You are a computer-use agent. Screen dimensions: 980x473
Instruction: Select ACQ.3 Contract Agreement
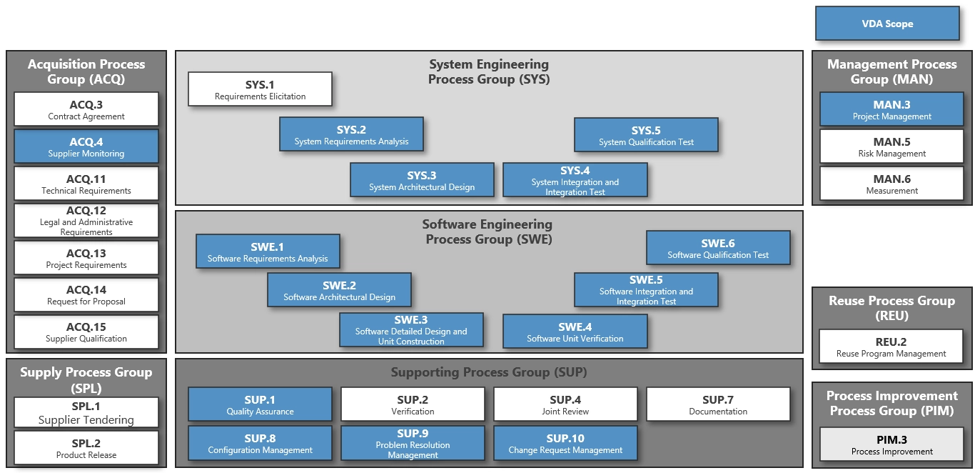pyautogui.click(x=86, y=109)
